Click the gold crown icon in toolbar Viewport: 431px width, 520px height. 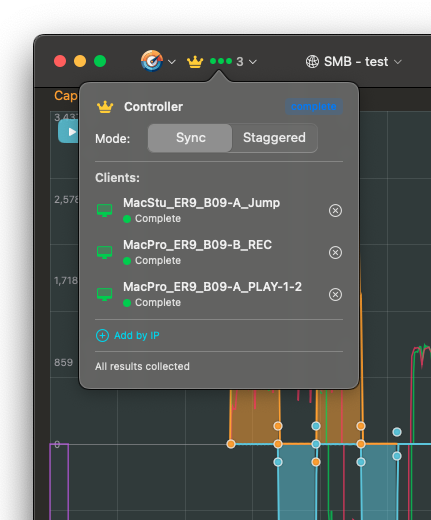pyautogui.click(x=195, y=62)
